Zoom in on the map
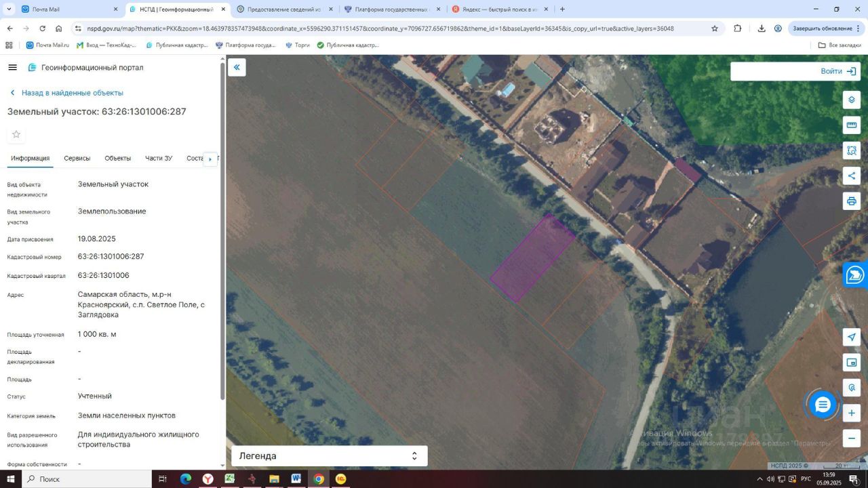The image size is (868, 488). (x=852, y=413)
